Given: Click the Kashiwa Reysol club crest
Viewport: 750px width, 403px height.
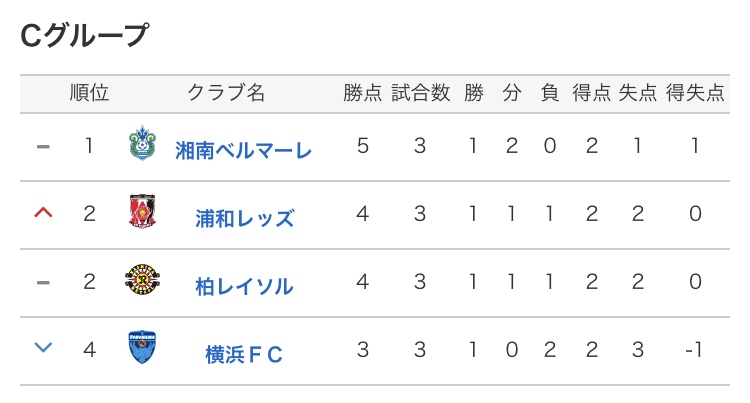Looking at the screenshot, I should 142,281.
